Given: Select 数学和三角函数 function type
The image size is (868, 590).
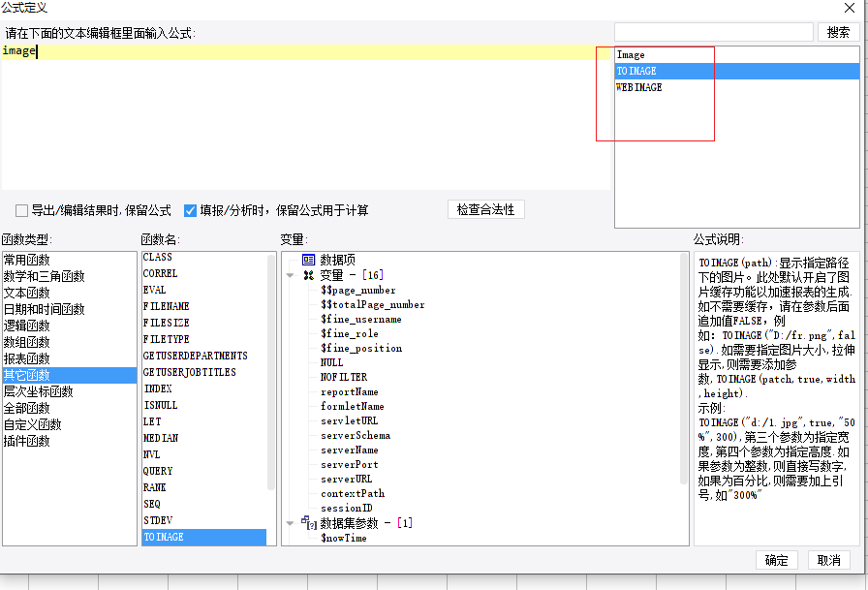Looking at the screenshot, I should (x=70, y=276).
